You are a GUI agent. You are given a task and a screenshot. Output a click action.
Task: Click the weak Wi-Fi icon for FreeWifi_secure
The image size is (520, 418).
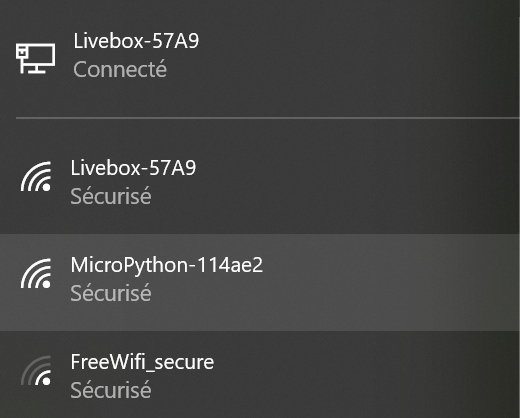(36, 370)
